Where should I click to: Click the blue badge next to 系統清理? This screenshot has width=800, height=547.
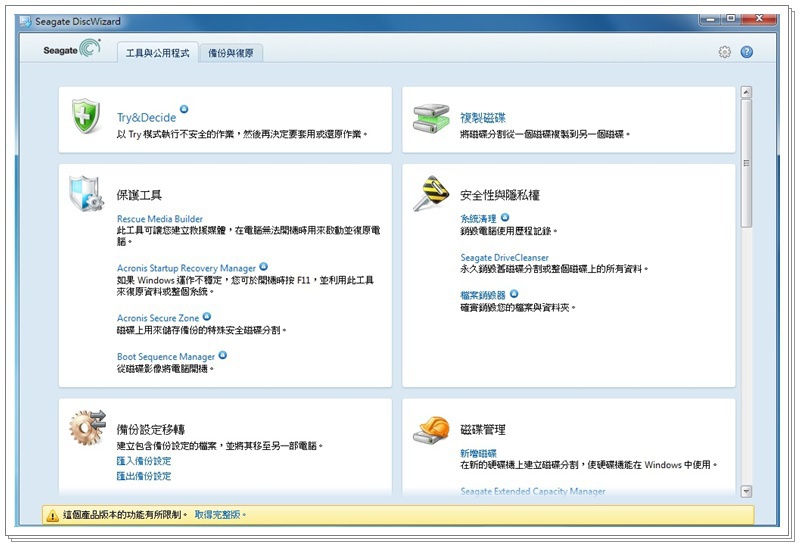coord(505,217)
